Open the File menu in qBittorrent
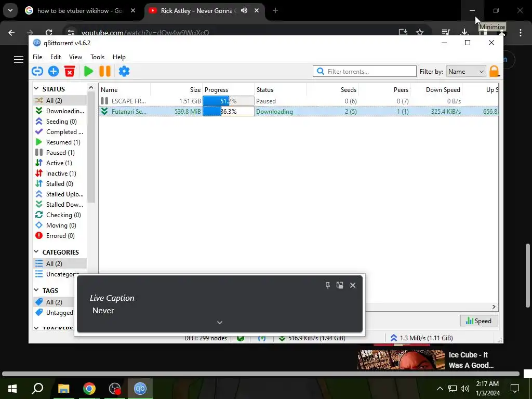 (x=37, y=57)
